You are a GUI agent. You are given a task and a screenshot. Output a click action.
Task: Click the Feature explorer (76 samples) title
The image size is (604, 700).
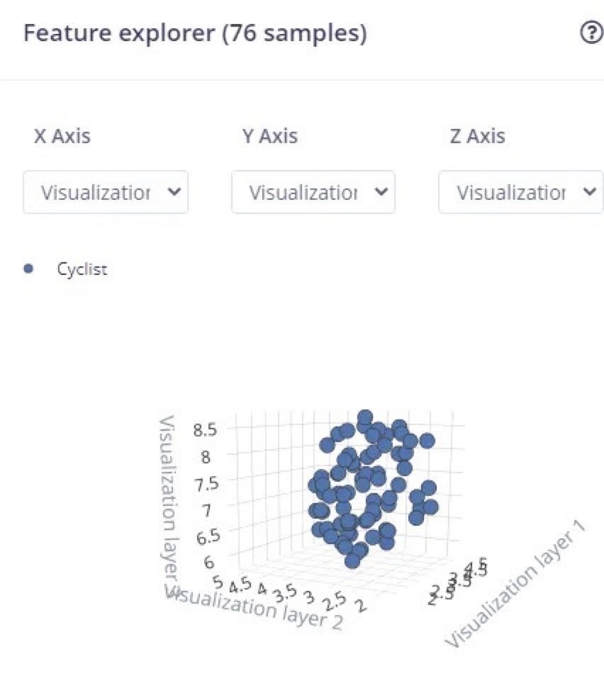[195, 33]
